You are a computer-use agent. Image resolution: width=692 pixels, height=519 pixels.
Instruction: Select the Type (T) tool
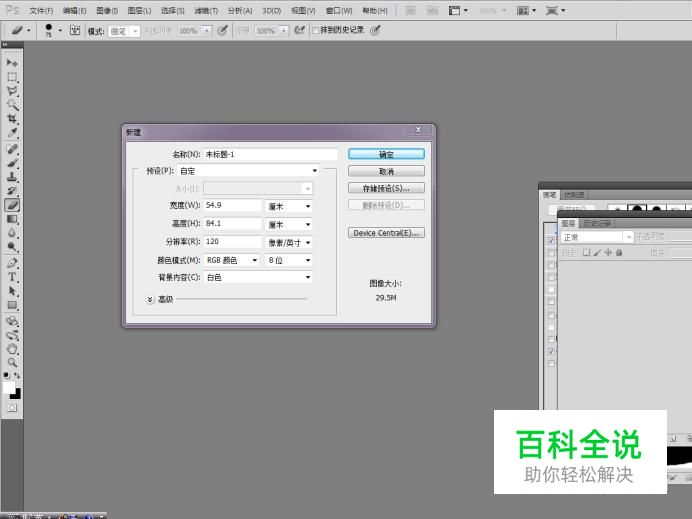pos(12,277)
